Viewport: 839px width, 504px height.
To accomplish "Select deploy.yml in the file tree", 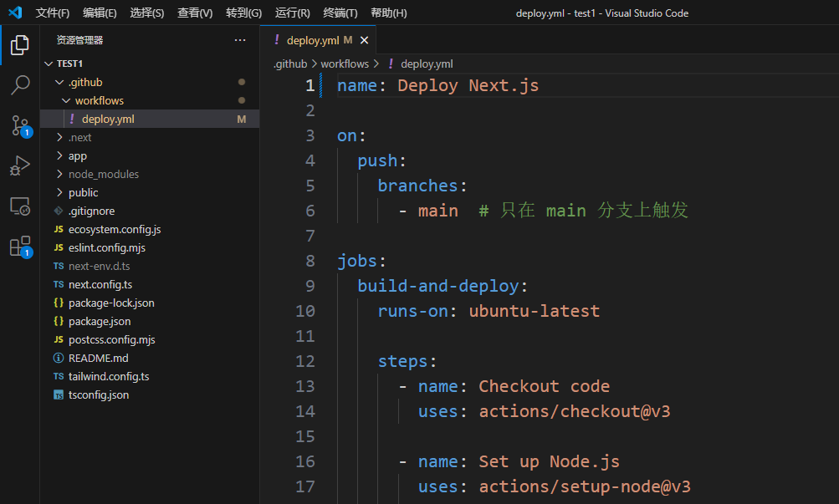I will coord(150,119).
